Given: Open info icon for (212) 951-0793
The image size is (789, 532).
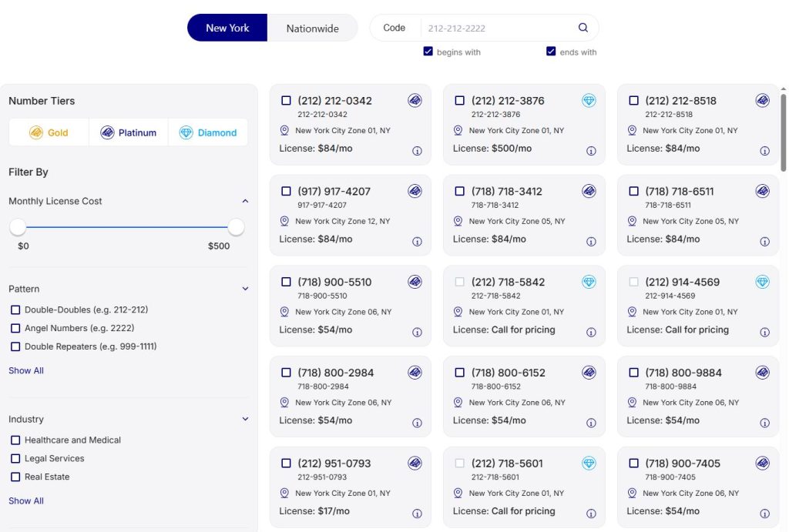Looking at the screenshot, I should 417,514.
